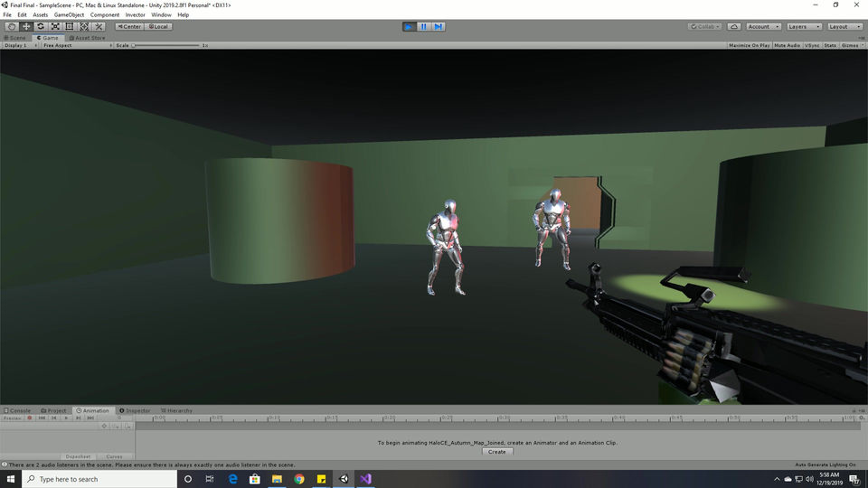Select the Rotate tool
The image size is (868, 488).
click(x=41, y=26)
